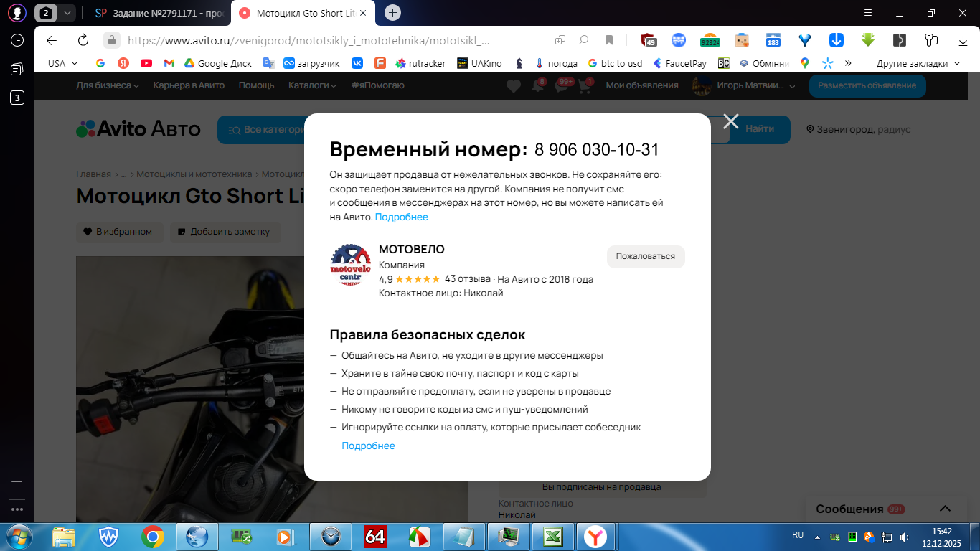Open the YouTube bookmark
The height and width of the screenshot is (551, 980).
[146, 63]
